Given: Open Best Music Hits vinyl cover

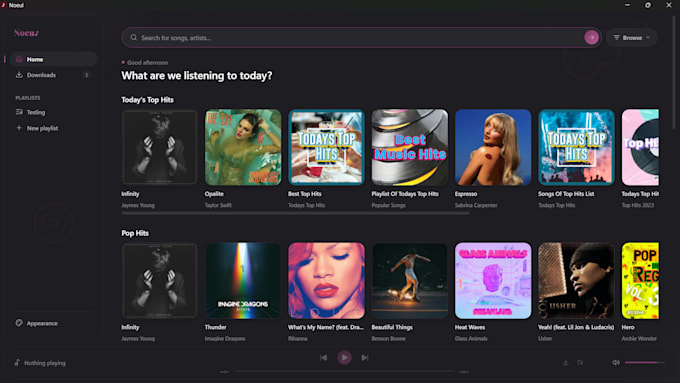Looking at the screenshot, I should [409, 147].
